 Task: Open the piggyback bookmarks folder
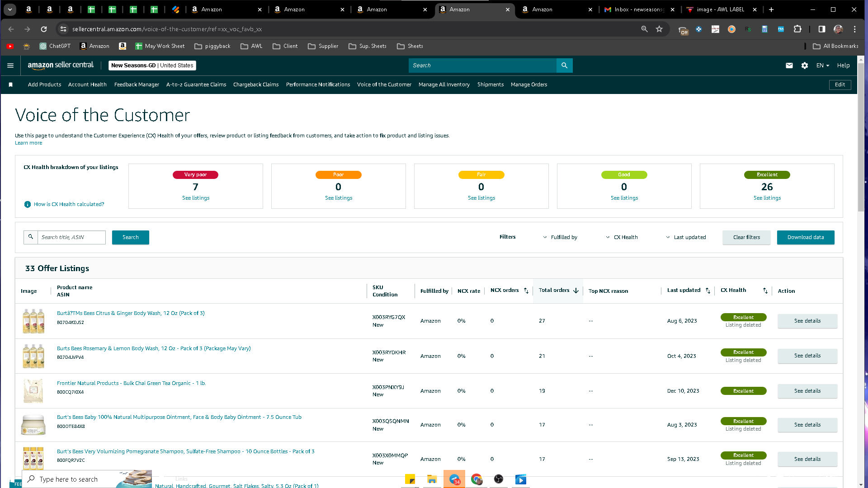212,46
